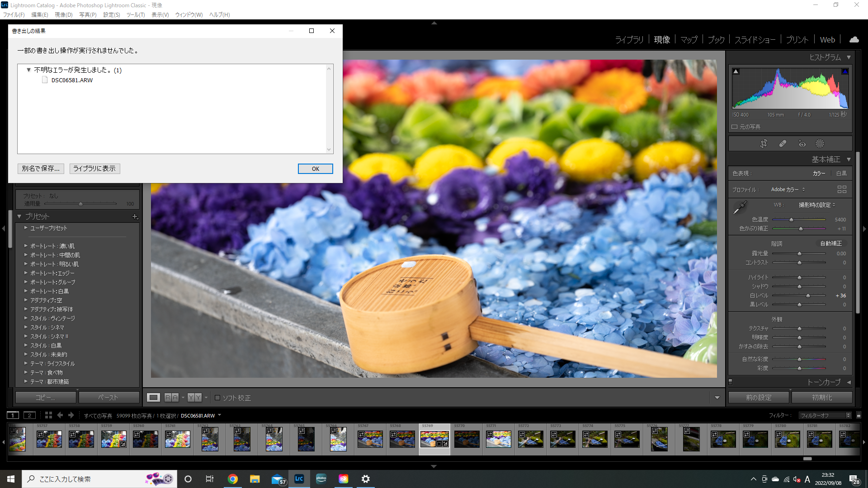Image resolution: width=868 pixels, height=488 pixels.
Task: Open the 写真(P) menu
Action: (88, 14)
